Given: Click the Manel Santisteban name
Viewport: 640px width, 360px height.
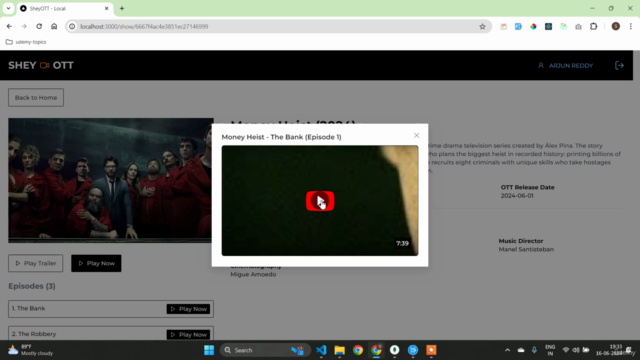Looking at the screenshot, I should pyautogui.click(x=526, y=249).
